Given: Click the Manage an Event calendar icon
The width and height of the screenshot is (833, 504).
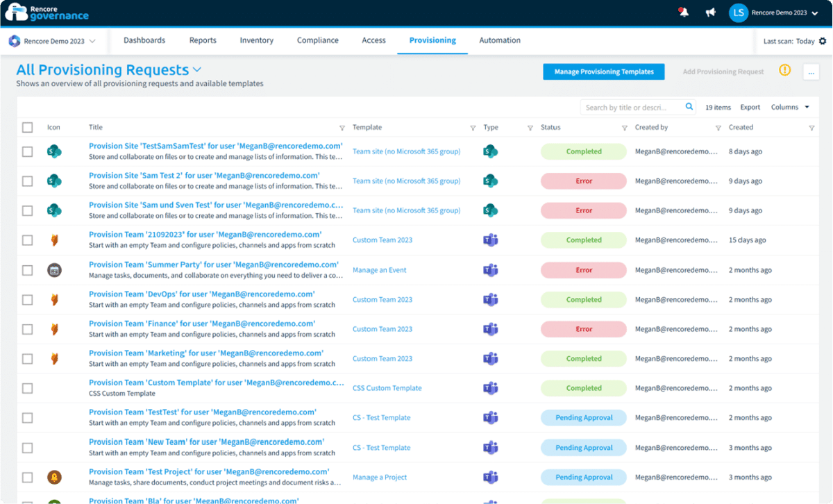Looking at the screenshot, I should (x=53, y=269).
